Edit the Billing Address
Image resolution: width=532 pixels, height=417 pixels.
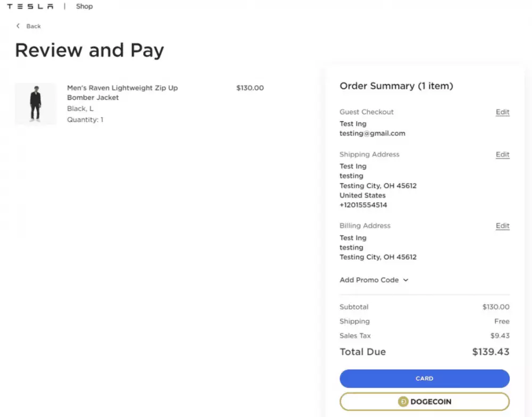[502, 226]
